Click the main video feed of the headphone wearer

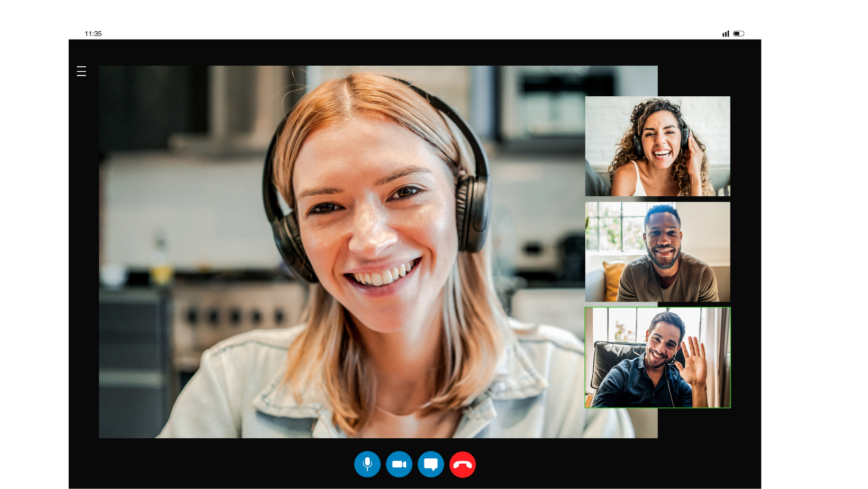tap(342, 252)
